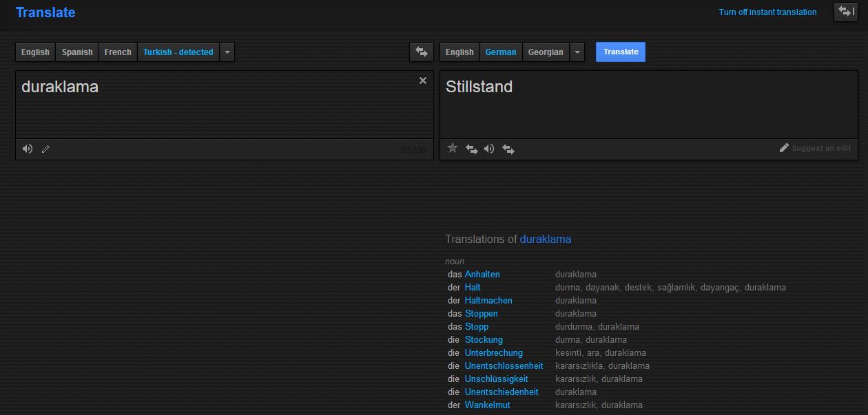Click the blue duraklama link in Translations heading

pos(545,239)
